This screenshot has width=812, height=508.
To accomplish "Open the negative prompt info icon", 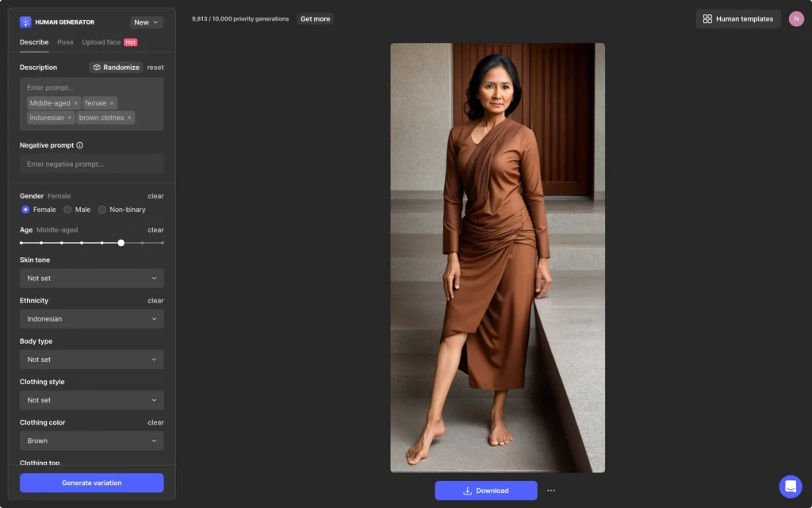I will coord(80,145).
